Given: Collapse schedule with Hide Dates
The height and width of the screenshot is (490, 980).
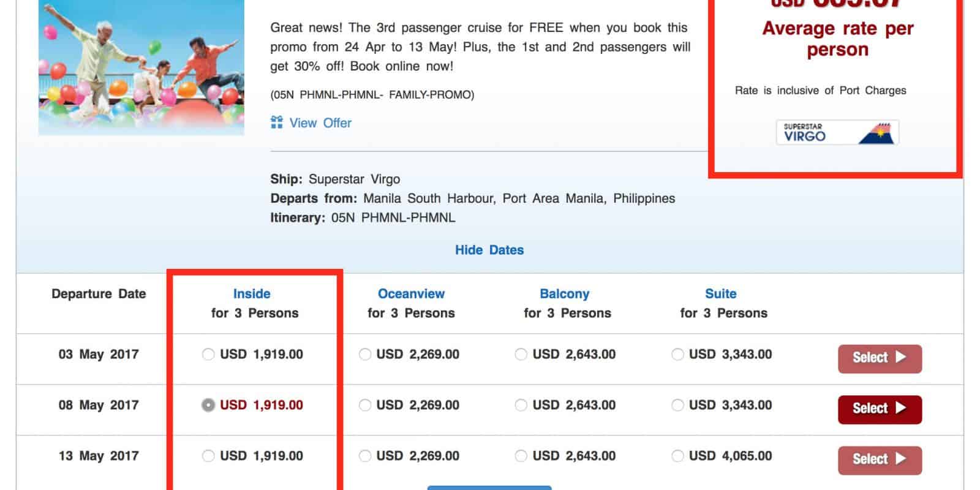Looking at the screenshot, I should [489, 250].
